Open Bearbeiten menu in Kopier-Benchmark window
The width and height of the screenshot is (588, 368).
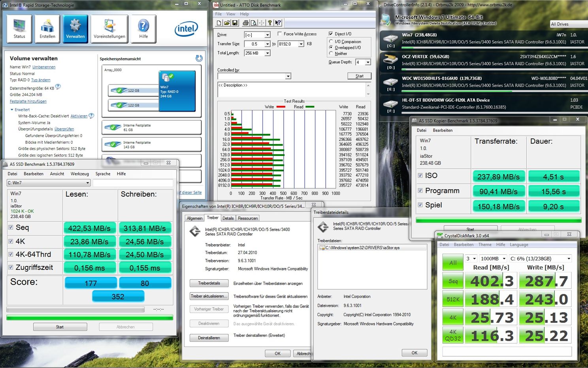(x=443, y=130)
